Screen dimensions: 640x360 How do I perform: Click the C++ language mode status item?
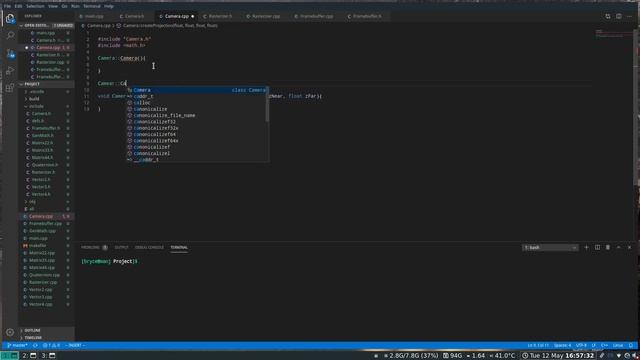click(604, 345)
